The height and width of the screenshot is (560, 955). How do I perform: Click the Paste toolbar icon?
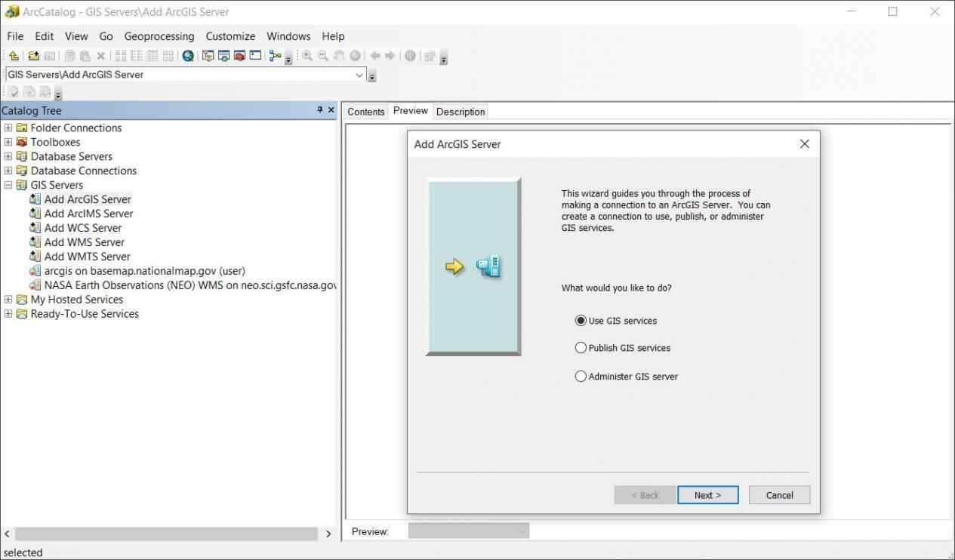click(85, 56)
